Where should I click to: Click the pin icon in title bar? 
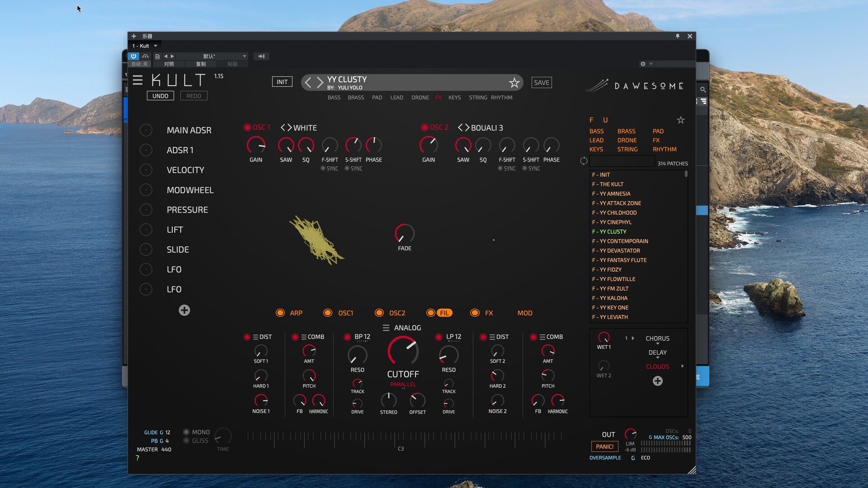pyautogui.click(x=677, y=36)
